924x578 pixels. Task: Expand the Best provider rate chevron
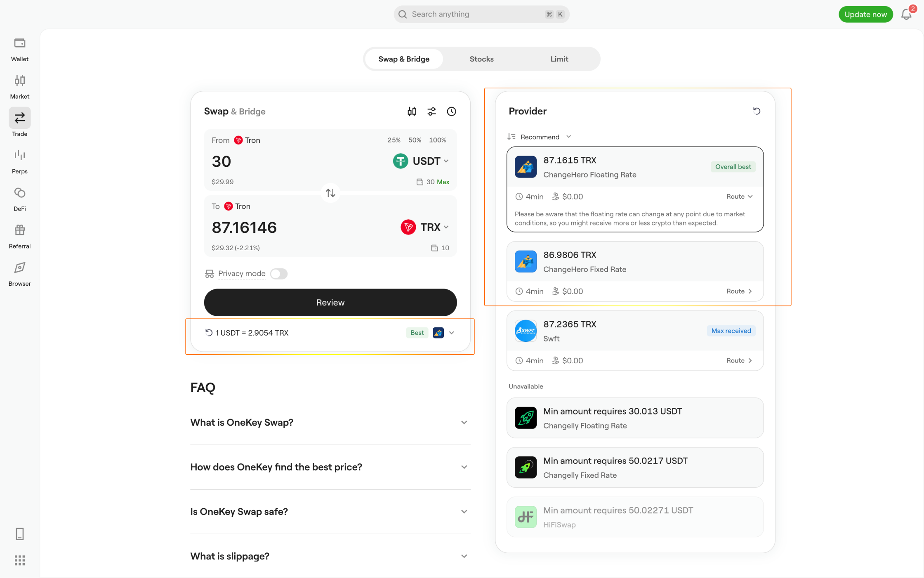pos(452,333)
